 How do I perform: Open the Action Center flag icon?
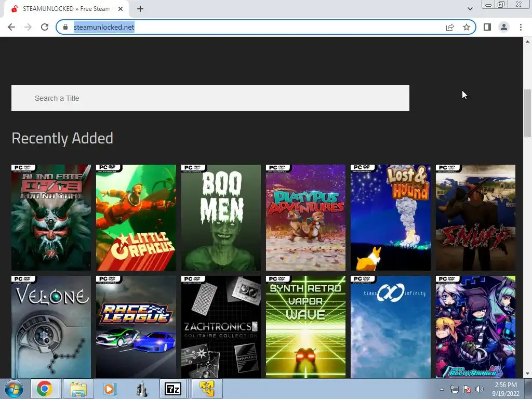point(467,390)
